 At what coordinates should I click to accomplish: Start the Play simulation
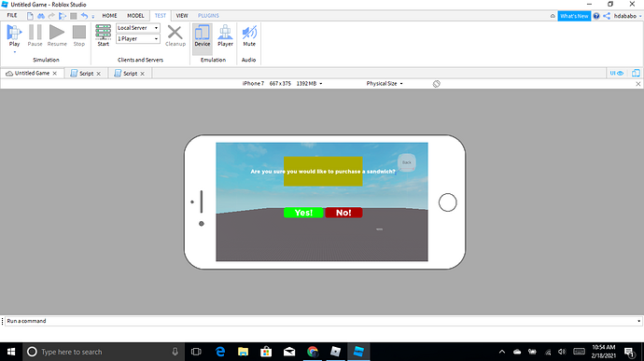point(14,35)
